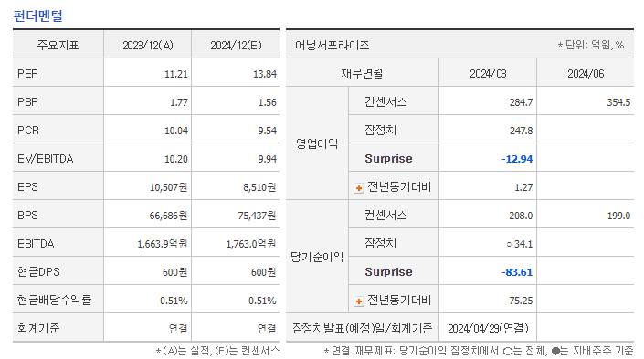Click the 2024/06 column header
Screen dimensions: 644x359
point(586,74)
